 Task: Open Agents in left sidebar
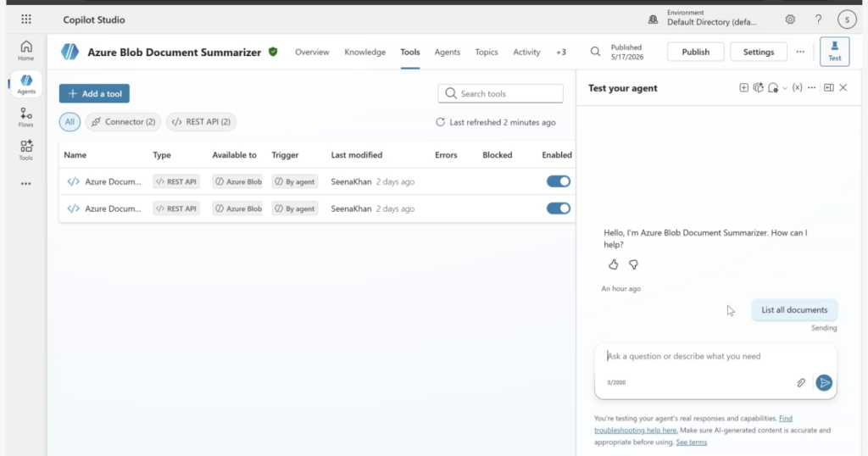(x=26, y=84)
